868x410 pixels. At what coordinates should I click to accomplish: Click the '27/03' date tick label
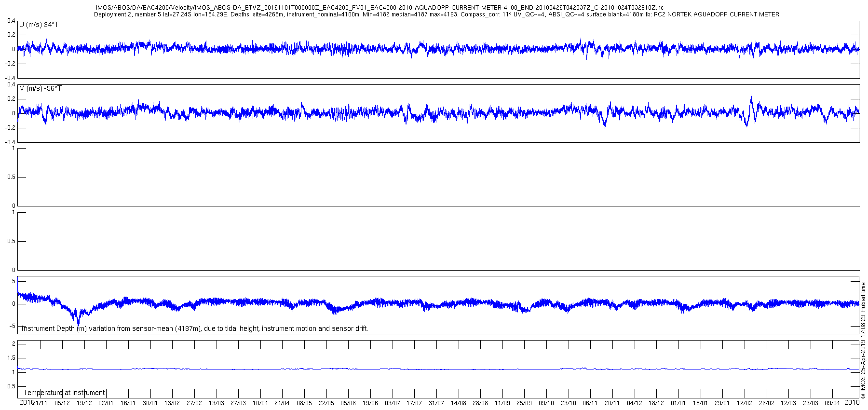[x=238, y=403]
